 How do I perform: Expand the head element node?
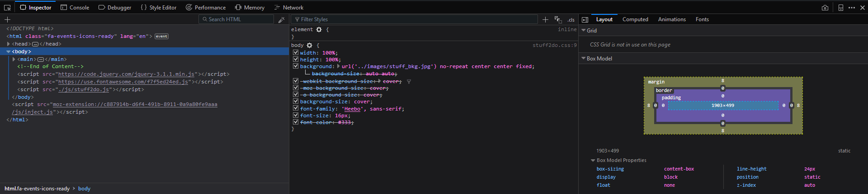coord(9,44)
